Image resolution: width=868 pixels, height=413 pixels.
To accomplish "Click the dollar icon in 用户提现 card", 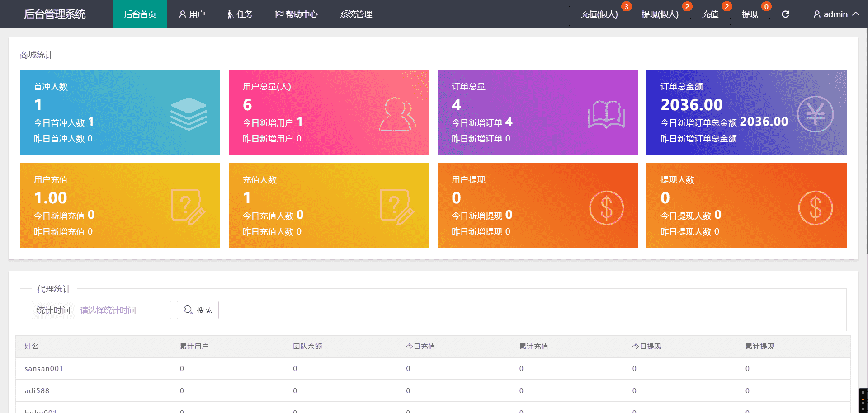I will [606, 208].
